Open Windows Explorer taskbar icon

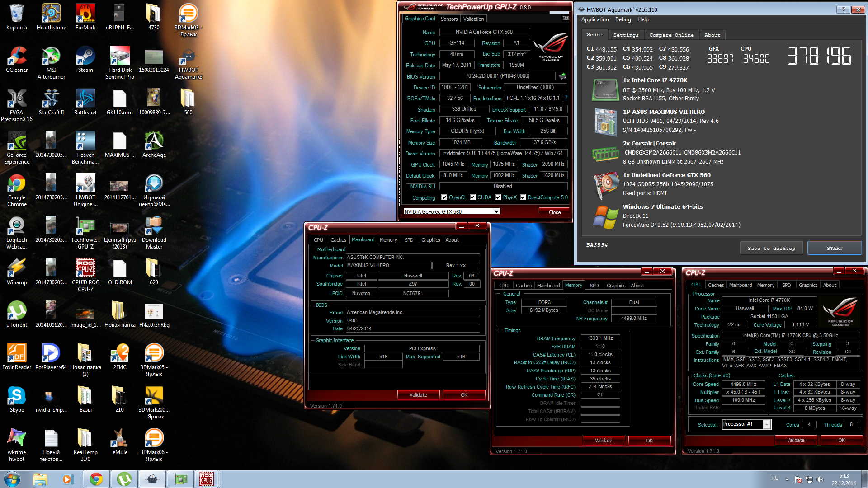tap(40, 479)
